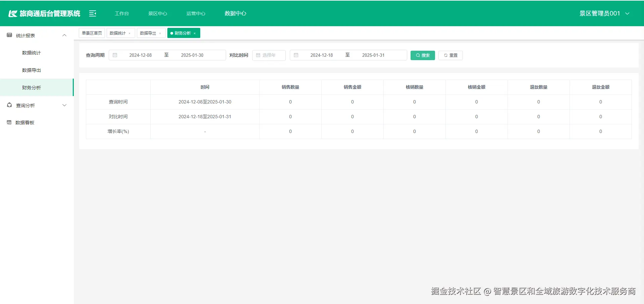Screen dimensions: 644x304
Task: Click the 2024-12-08 date input field
Action: pos(141,55)
